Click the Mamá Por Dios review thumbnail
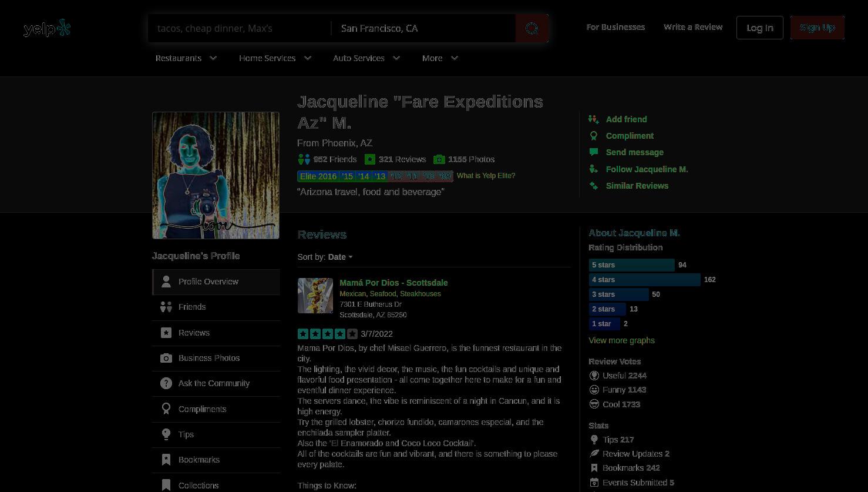The width and height of the screenshot is (868, 492). coord(315,296)
